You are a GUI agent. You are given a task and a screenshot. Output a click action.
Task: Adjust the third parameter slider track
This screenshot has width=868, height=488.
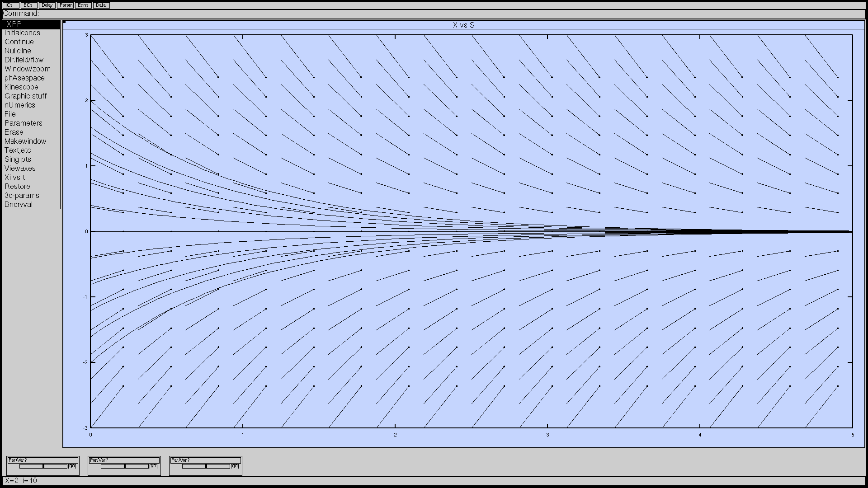click(206, 466)
